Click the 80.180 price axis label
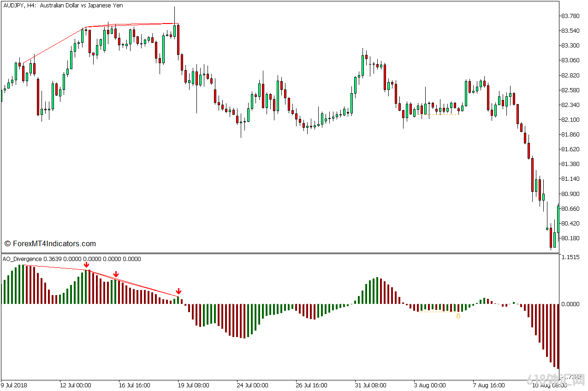This screenshot has height=391, width=588. (x=570, y=238)
